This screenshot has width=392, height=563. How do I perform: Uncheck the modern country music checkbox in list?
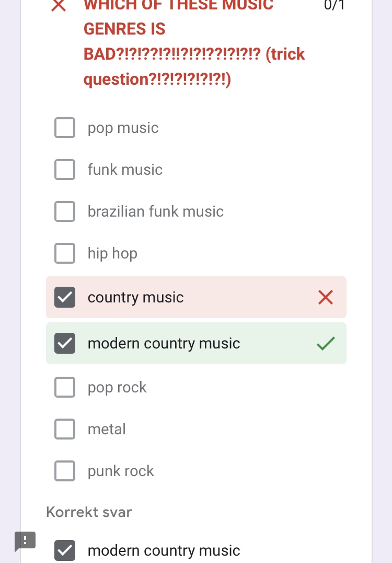tap(65, 343)
